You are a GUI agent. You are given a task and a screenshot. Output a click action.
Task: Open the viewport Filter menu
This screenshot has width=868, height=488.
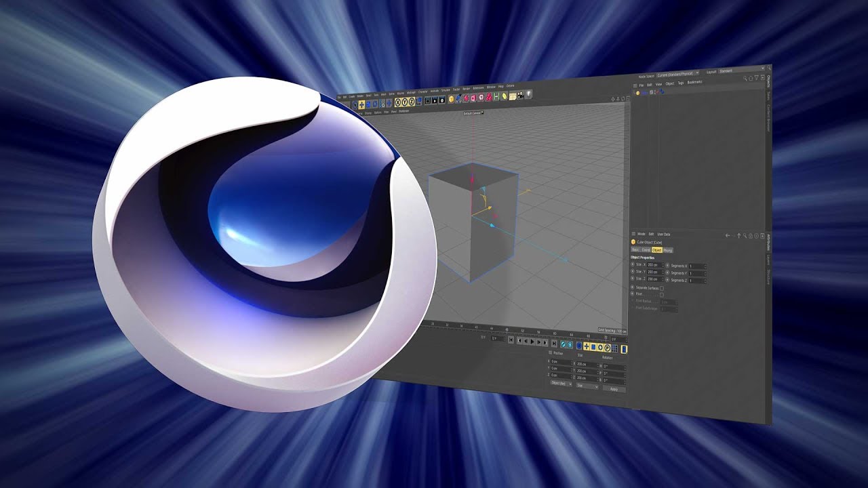point(385,112)
